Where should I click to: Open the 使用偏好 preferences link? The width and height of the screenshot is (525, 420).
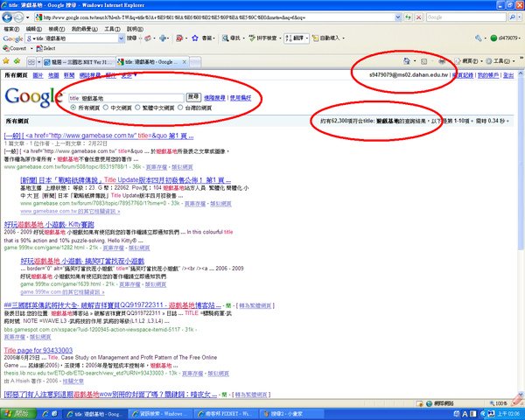241,98
